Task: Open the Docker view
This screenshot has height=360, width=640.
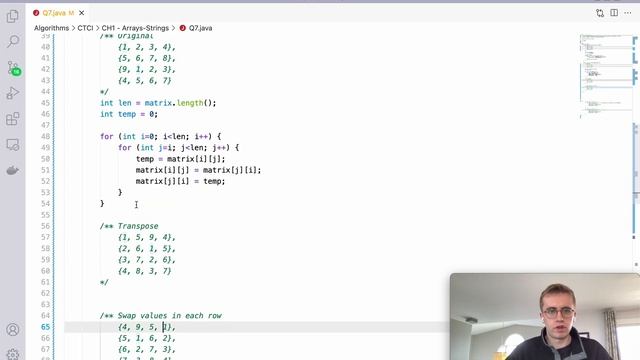Action: point(13,170)
